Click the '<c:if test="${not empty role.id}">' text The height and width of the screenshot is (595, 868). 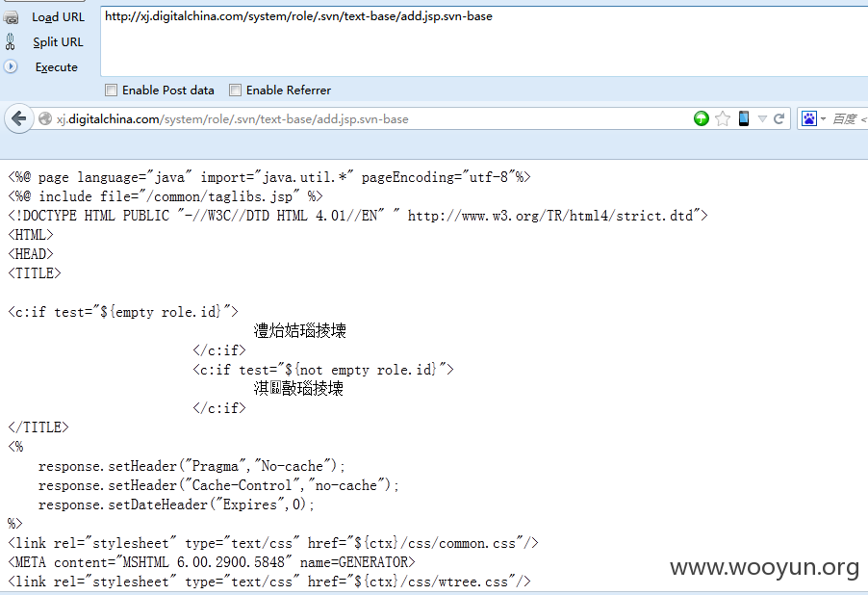323,370
